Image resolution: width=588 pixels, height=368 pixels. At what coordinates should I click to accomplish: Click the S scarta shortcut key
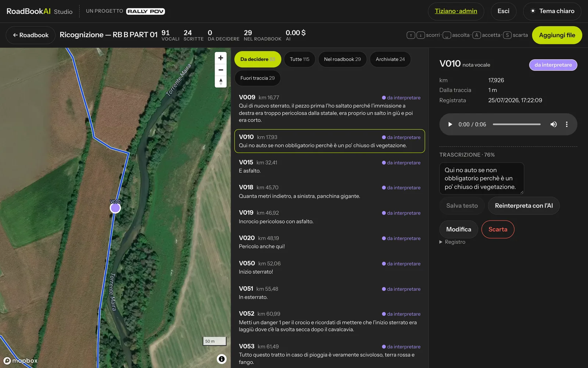tap(508, 35)
